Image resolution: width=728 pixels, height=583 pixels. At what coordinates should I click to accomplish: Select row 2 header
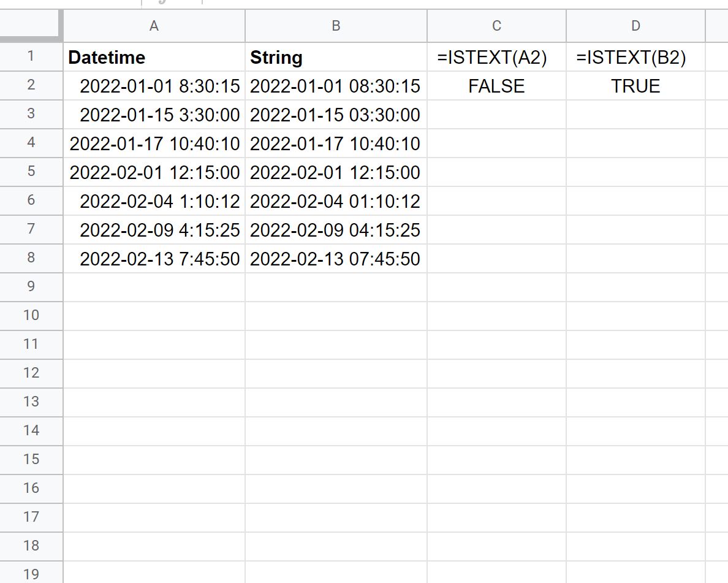click(x=31, y=86)
